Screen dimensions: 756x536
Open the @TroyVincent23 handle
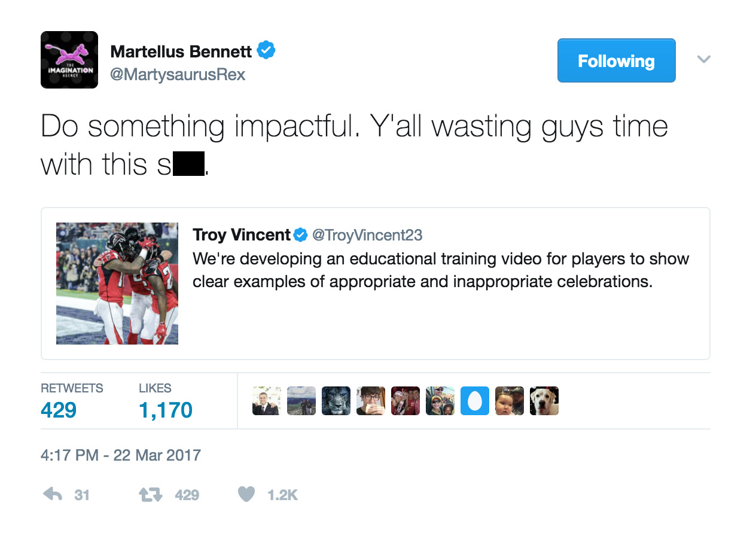point(367,235)
